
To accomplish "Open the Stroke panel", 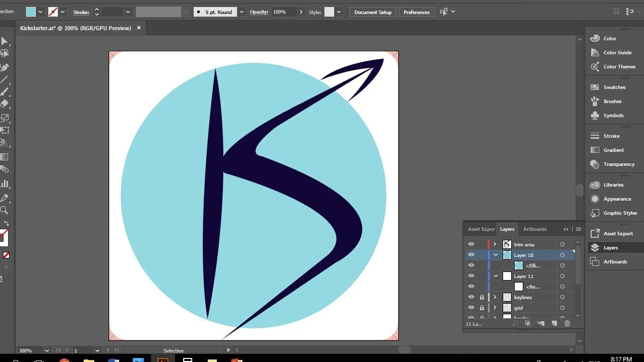I will (x=610, y=136).
